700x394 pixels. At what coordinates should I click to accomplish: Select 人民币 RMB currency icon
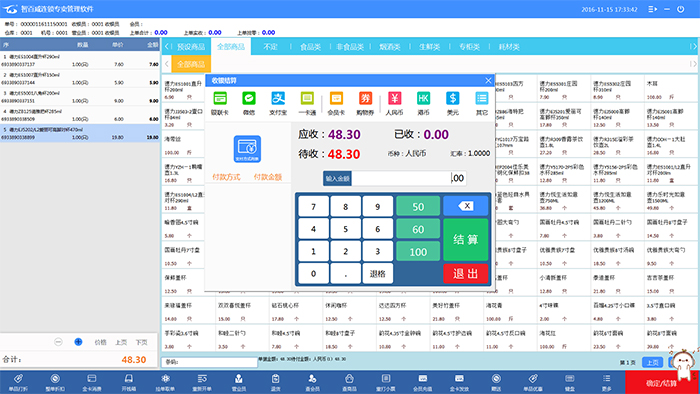(394, 103)
